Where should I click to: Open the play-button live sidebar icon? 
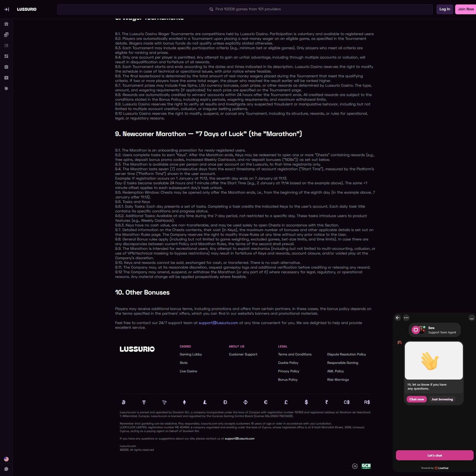coord(6,78)
